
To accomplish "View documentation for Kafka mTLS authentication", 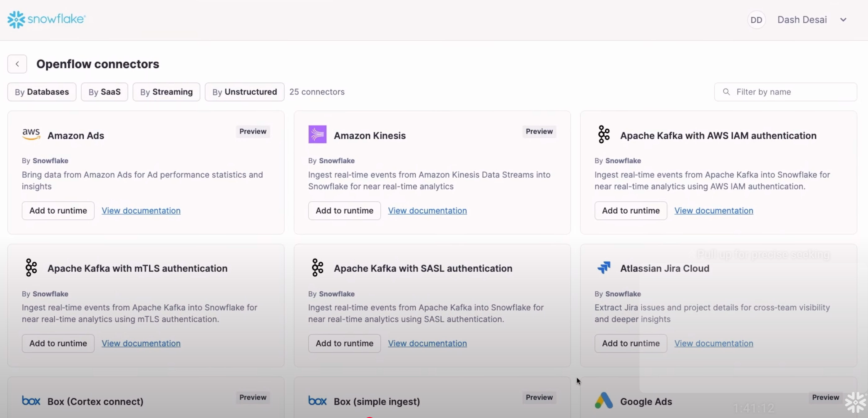I will pyautogui.click(x=141, y=343).
